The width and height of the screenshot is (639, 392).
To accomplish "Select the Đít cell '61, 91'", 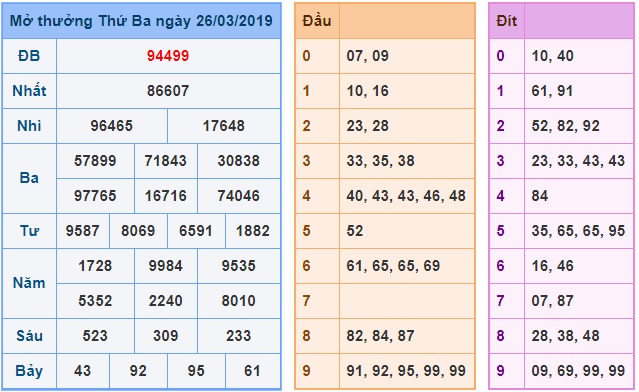I will [x=579, y=91].
